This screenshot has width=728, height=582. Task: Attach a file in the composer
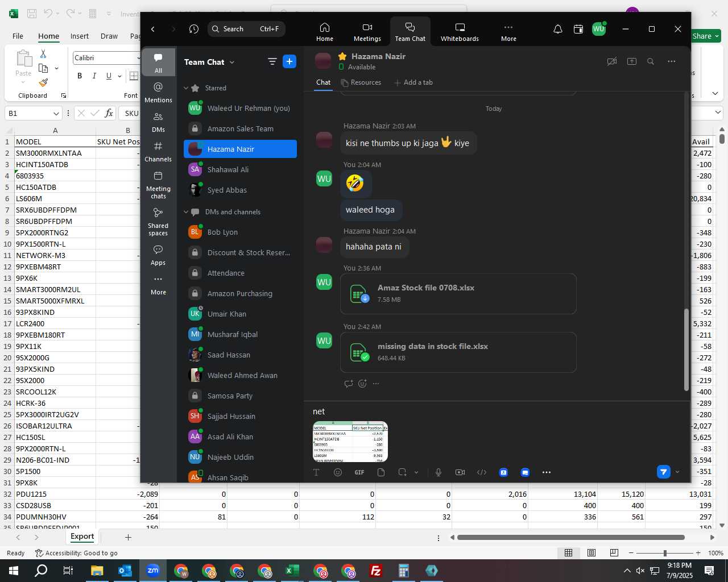coord(381,472)
